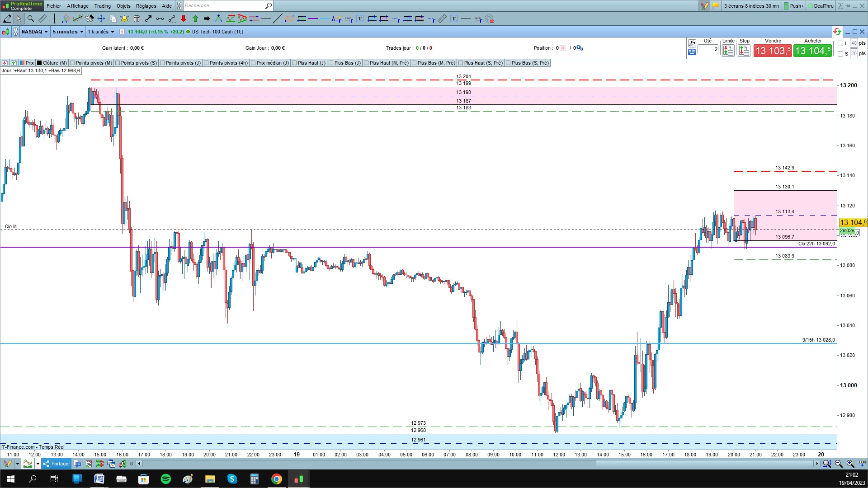Enable the Points pivots (J) checkbox

coord(163,63)
